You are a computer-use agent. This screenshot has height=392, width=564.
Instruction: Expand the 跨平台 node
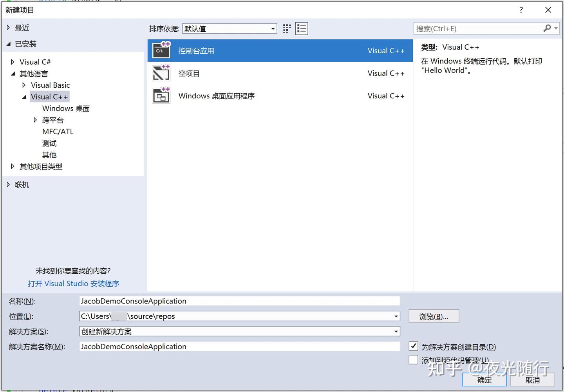click(35, 120)
